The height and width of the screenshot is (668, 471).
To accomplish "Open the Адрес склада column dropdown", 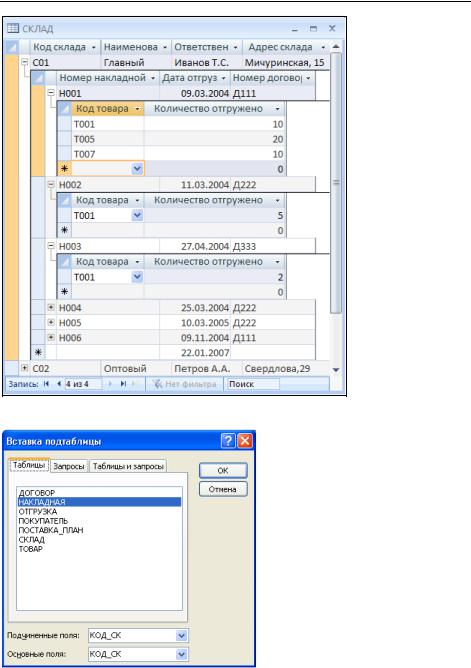I will click(323, 47).
